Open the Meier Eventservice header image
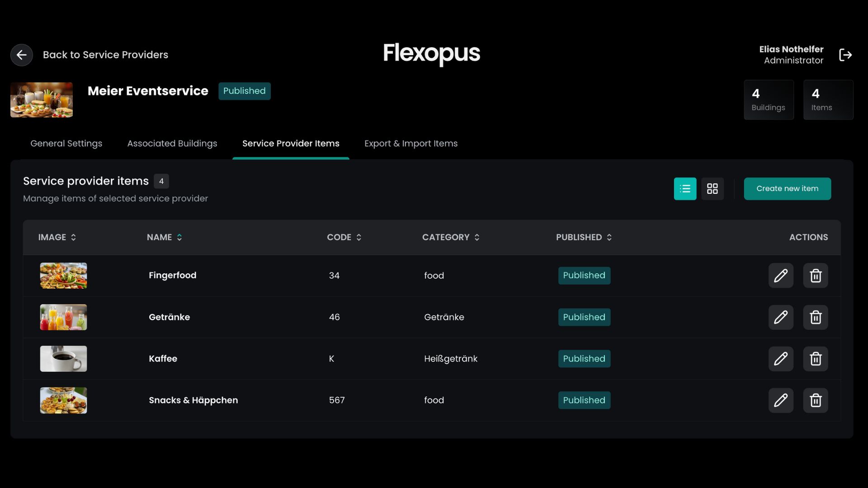Viewport: 868px width, 488px height. click(42, 100)
